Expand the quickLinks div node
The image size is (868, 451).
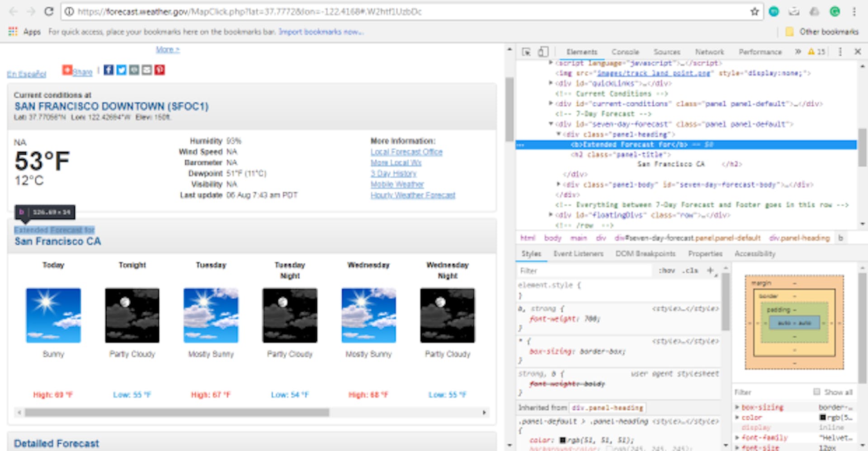[551, 83]
